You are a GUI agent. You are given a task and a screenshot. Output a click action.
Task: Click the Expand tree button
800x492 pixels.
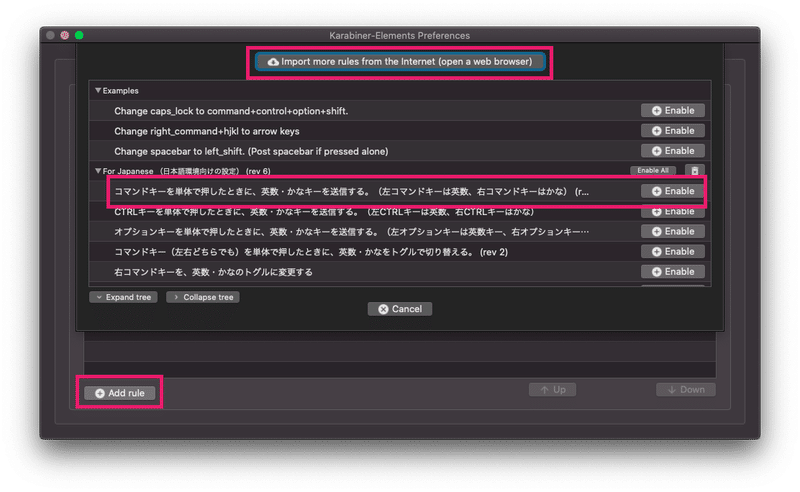(123, 297)
